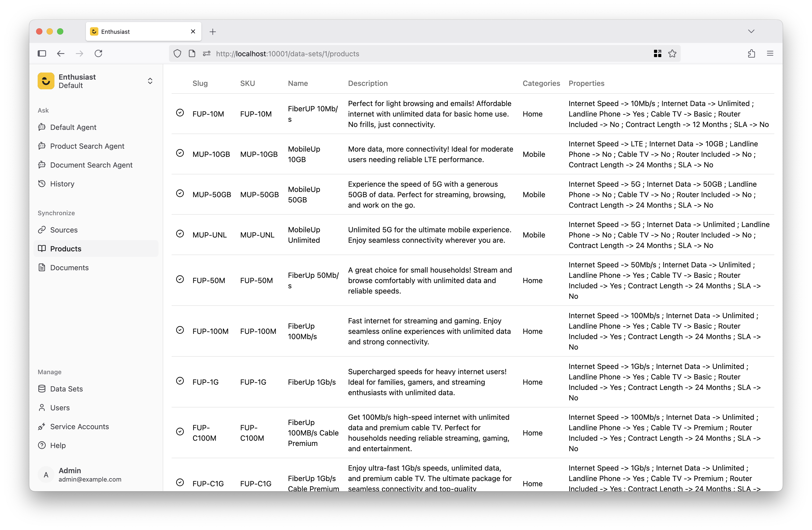The height and width of the screenshot is (530, 812).
Task: Open the browser hamburger application menu
Action: pyautogui.click(x=770, y=54)
